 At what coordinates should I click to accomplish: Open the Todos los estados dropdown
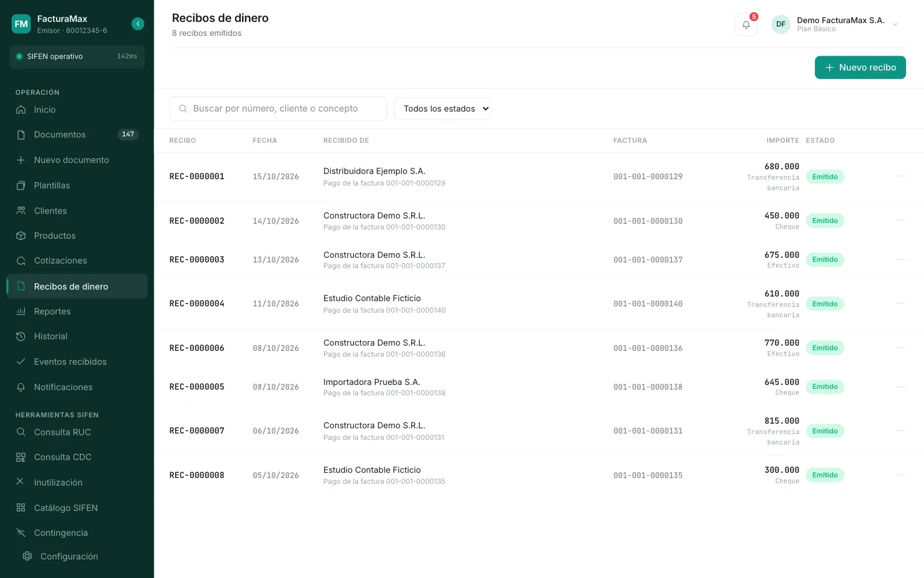point(442,109)
